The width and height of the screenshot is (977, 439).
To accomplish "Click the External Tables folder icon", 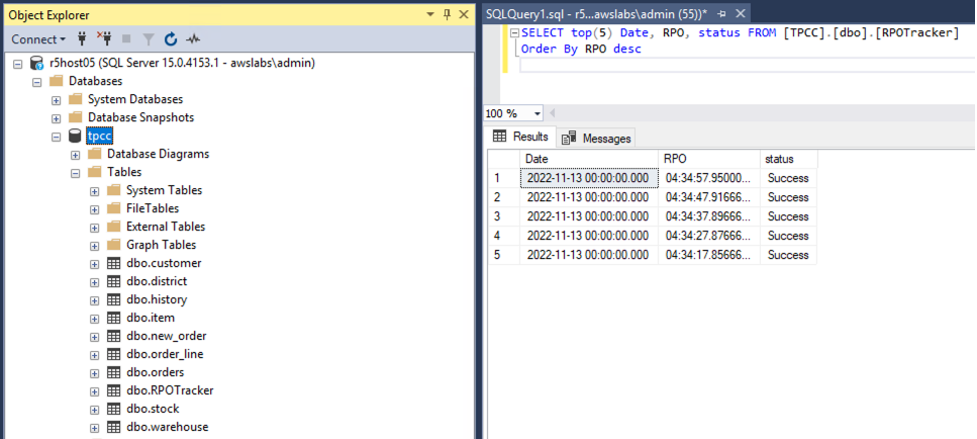I will click(x=113, y=226).
